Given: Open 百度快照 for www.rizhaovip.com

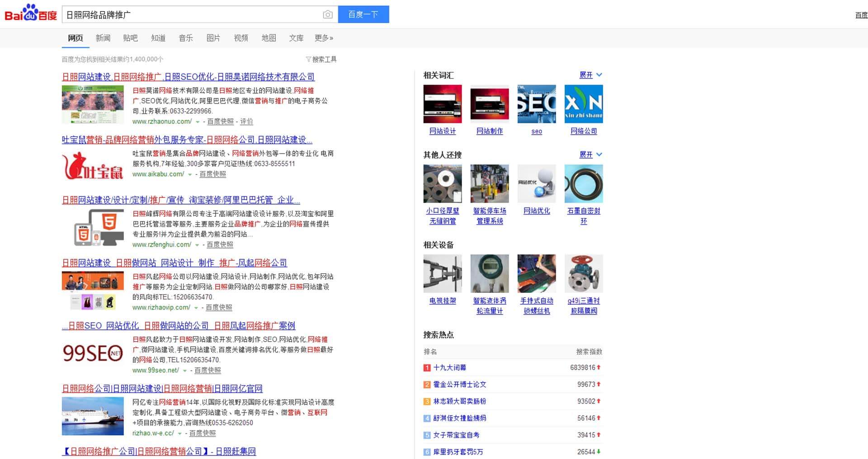Looking at the screenshot, I should click(x=219, y=307).
